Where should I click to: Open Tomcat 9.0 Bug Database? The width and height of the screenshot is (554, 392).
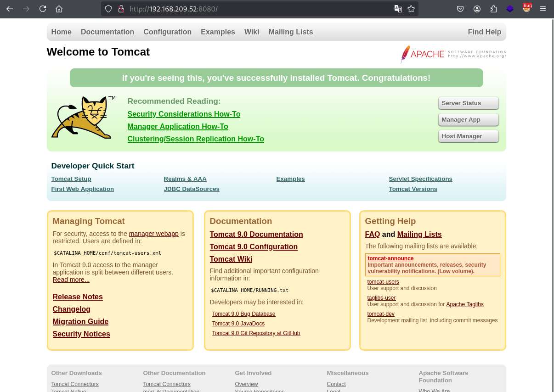pyautogui.click(x=244, y=314)
